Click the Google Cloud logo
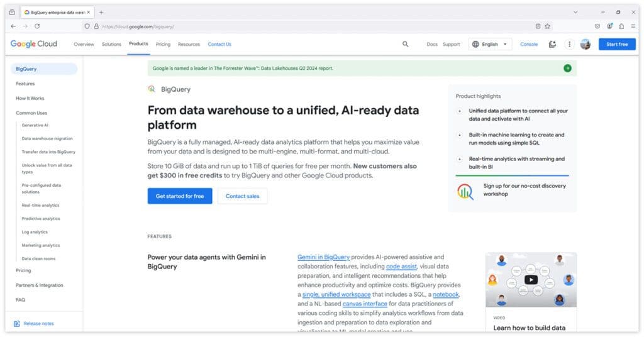Viewport: 644px width, 337px height. tap(34, 44)
